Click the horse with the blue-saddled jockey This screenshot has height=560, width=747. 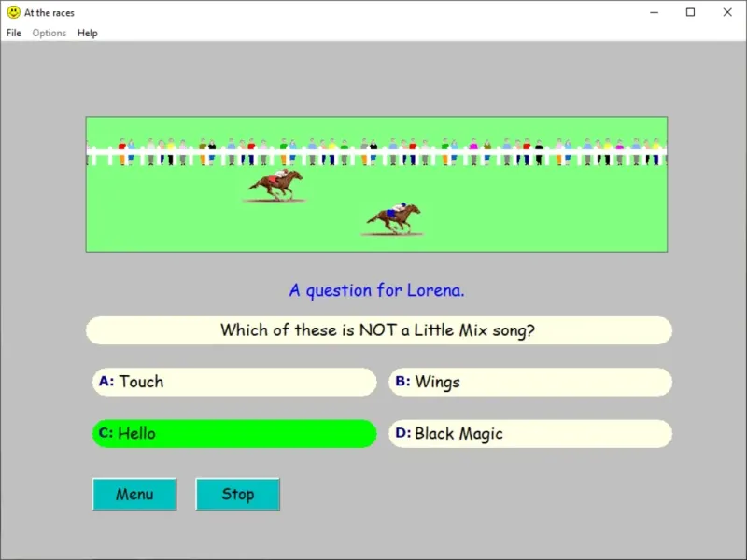pyautogui.click(x=393, y=218)
